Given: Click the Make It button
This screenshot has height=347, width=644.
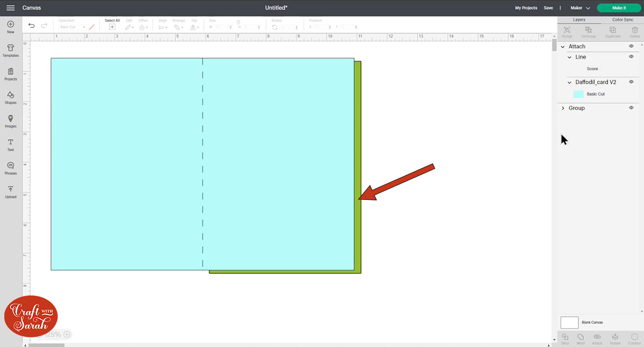Looking at the screenshot, I should tap(619, 8).
